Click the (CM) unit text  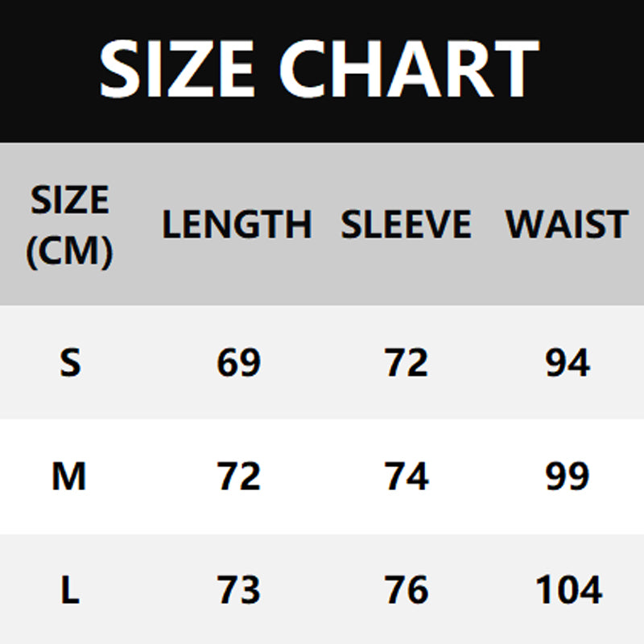pos(69,253)
